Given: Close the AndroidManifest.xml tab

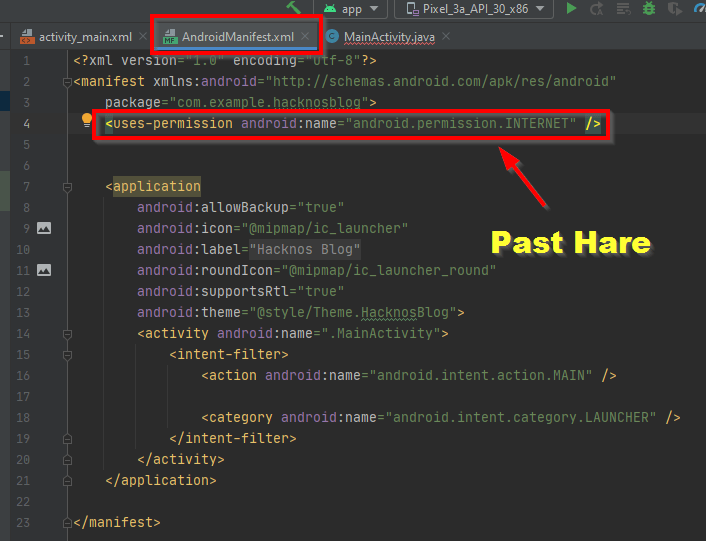Looking at the screenshot, I should pos(305,36).
